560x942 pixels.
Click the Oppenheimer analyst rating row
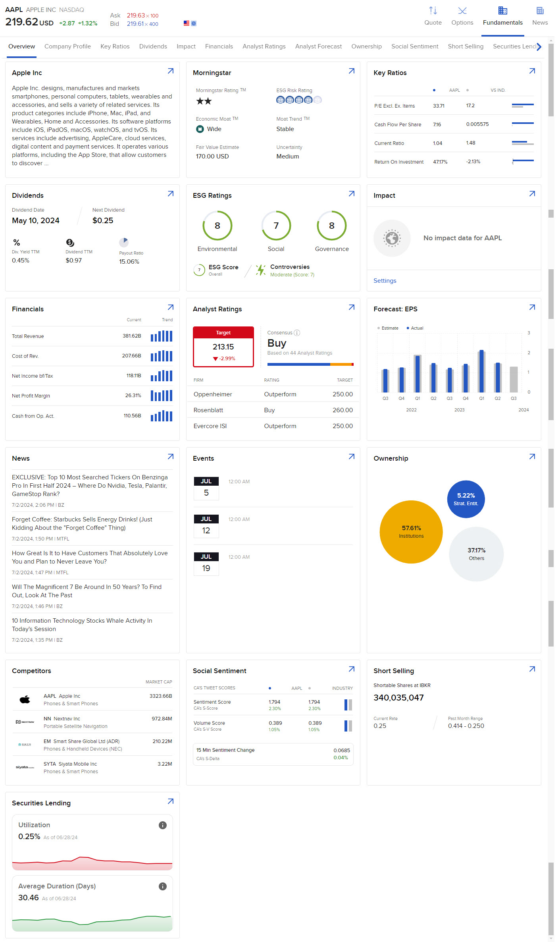click(x=273, y=394)
